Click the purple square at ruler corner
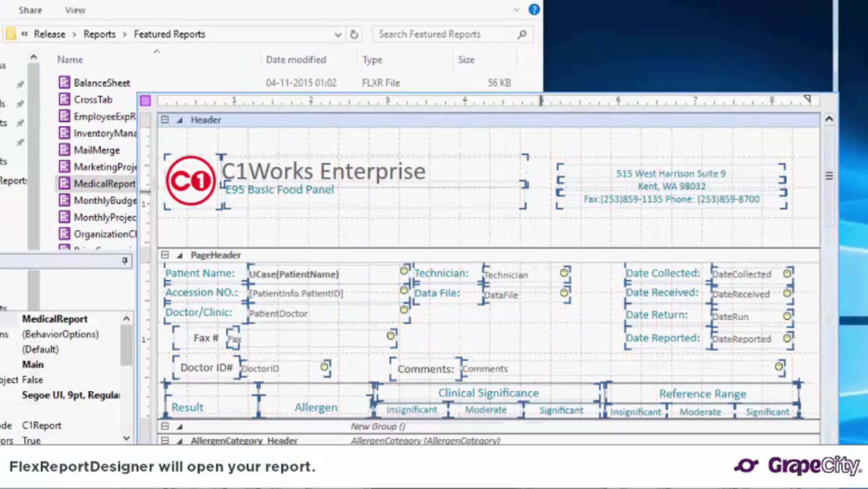Image resolution: width=868 pixels, height=489 pixels. [x=145, y=101]
